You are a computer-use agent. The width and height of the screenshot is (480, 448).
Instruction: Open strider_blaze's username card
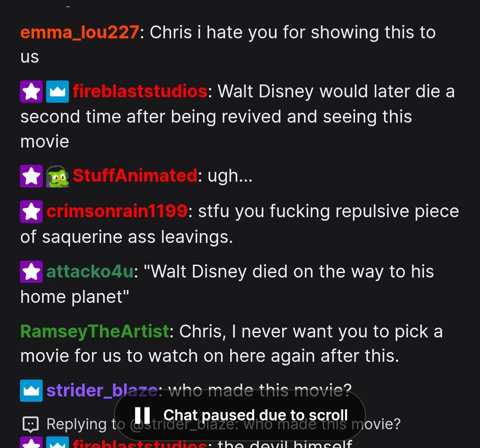[102, 391]
